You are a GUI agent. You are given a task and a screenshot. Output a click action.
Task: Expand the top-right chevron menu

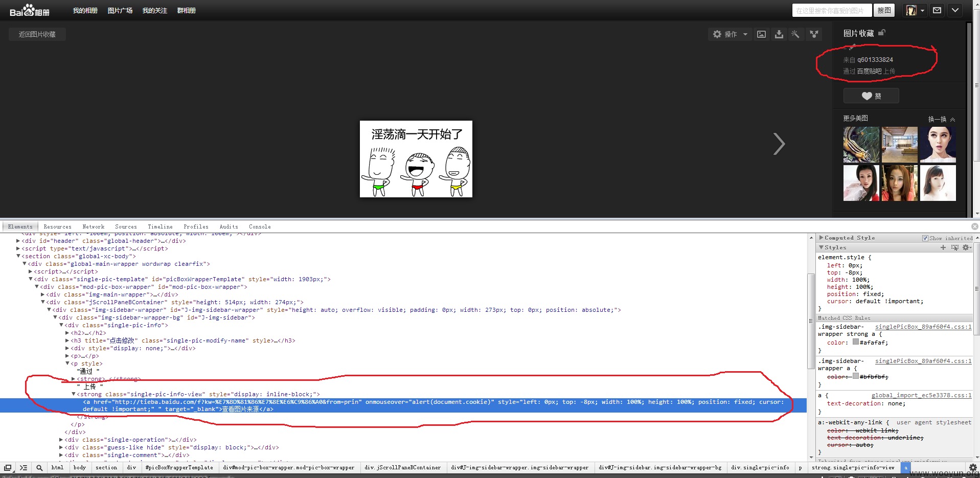(x=955, y=10)
